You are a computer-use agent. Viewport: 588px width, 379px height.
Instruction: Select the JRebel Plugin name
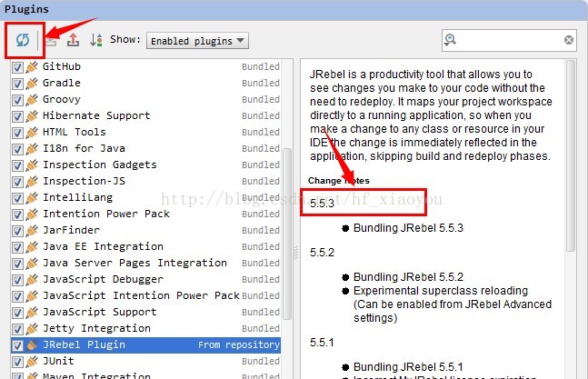84,344
